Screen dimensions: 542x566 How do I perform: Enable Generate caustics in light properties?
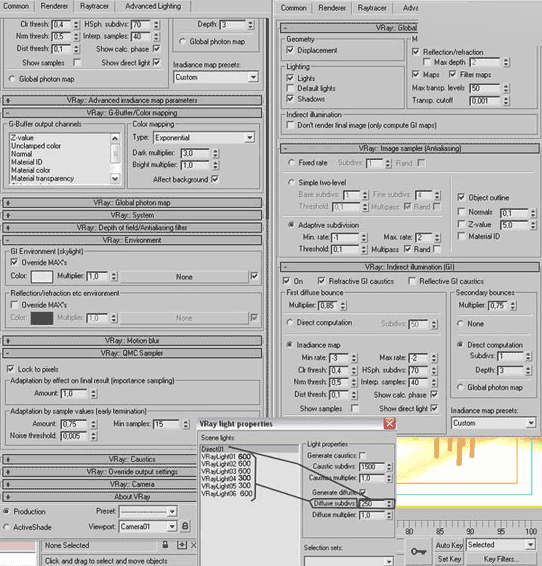pos(363,455)
